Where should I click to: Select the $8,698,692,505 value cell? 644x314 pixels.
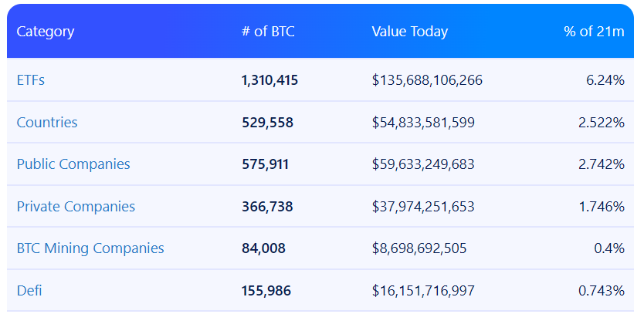(419, 248)
